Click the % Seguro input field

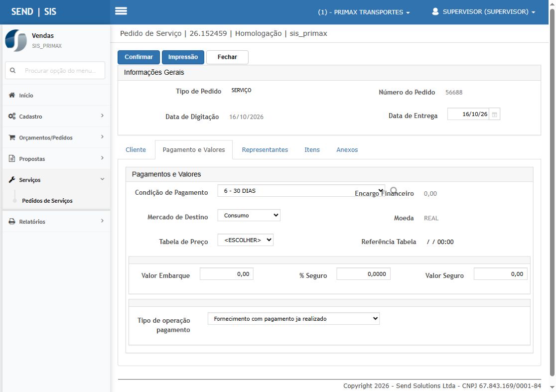pos(364,274)
